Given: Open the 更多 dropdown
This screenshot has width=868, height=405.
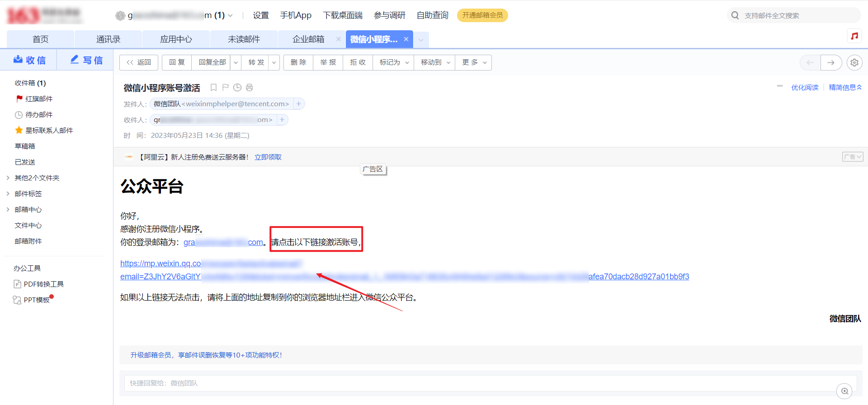Looking at the screenshot, I should click(473, 62).
